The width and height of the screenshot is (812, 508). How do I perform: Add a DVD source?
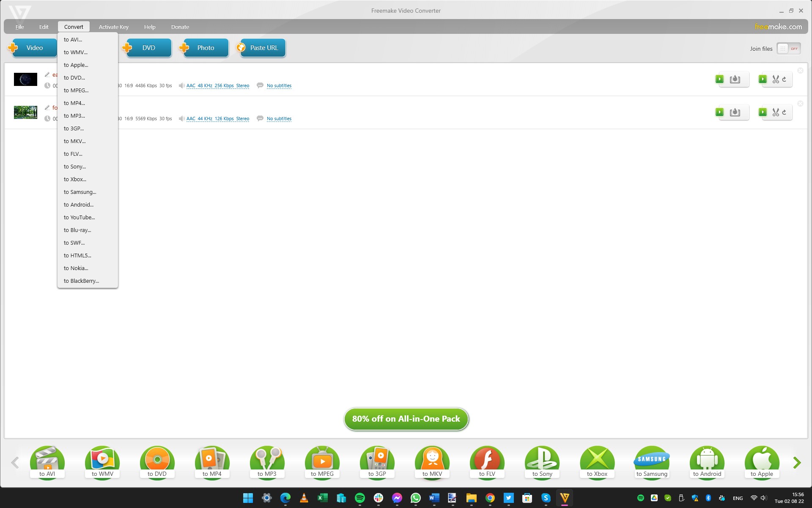147,48
